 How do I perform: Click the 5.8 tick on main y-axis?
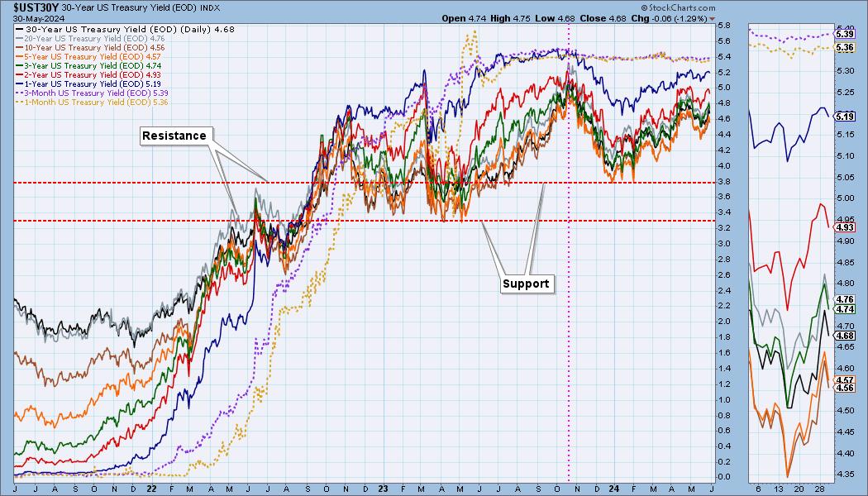click(x=724, y=26)
